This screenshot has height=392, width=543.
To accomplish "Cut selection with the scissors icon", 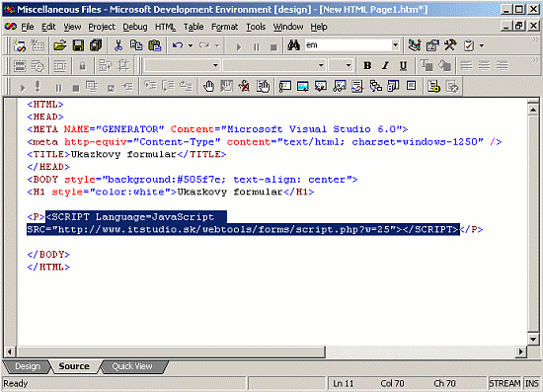I will (118, 45).
